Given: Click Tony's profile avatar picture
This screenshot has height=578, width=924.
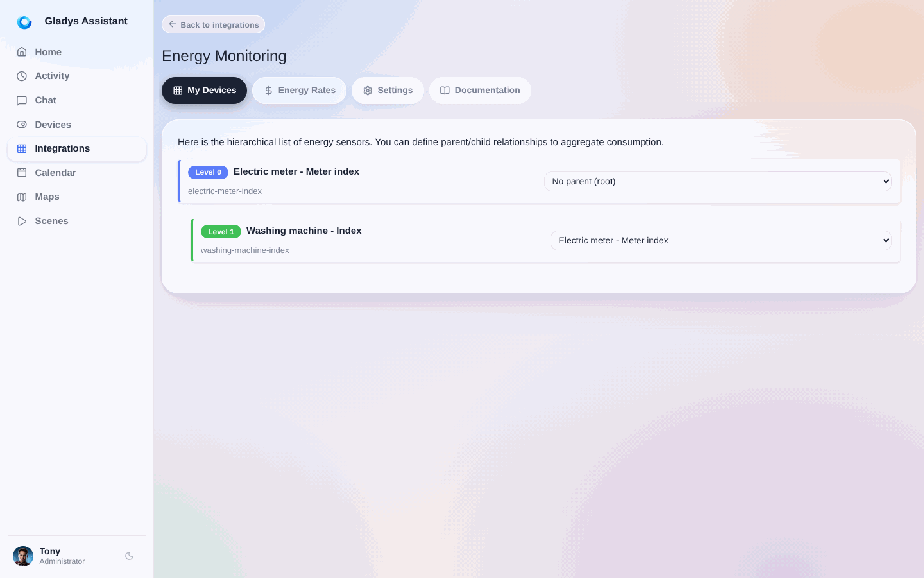Looking at the screenshot, I should coord(23,556).
